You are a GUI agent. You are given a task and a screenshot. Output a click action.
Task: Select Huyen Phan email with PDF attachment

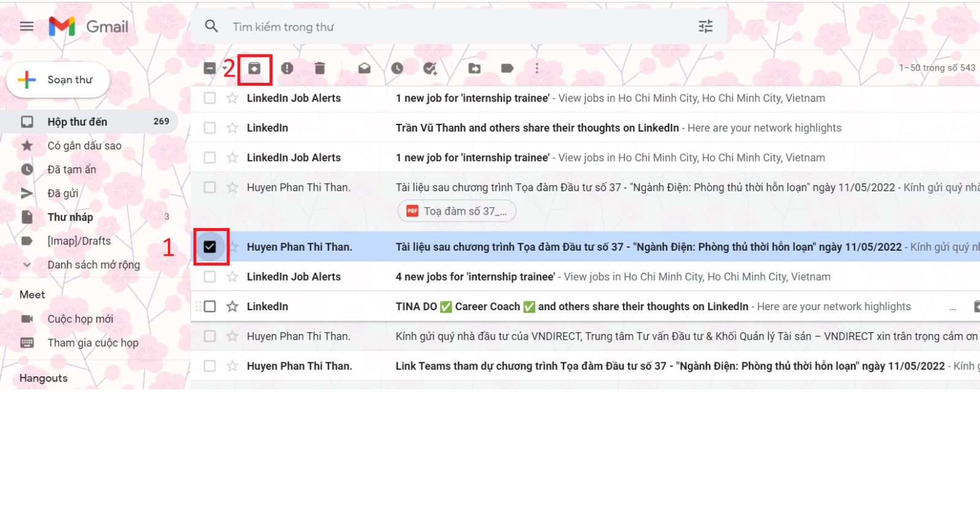click(x=209, y=187)
